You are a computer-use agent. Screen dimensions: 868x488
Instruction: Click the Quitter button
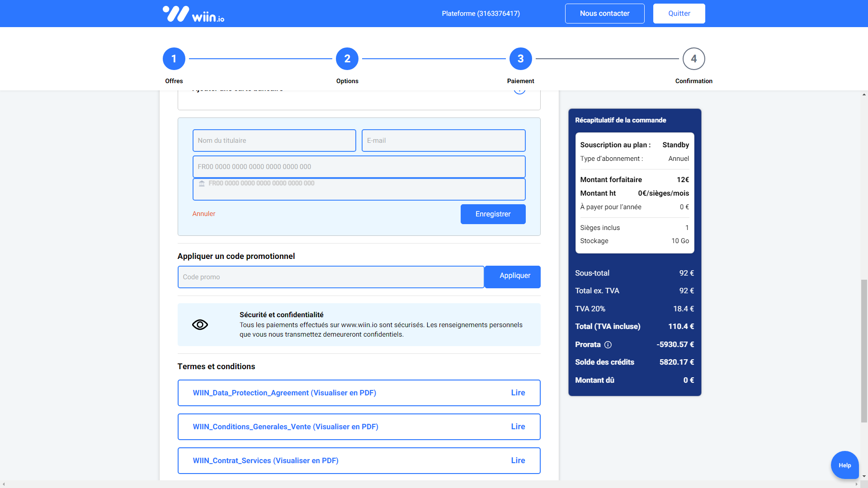(x=679, y=14)
